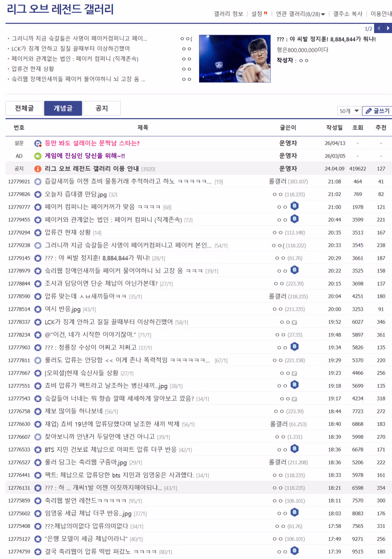Open post 페이커 컴퍼니는 페이커꺼가 맞음 ㅋㅋㅋㅋ
This screenshot has height=559, width=392.
tap(102, 207)
